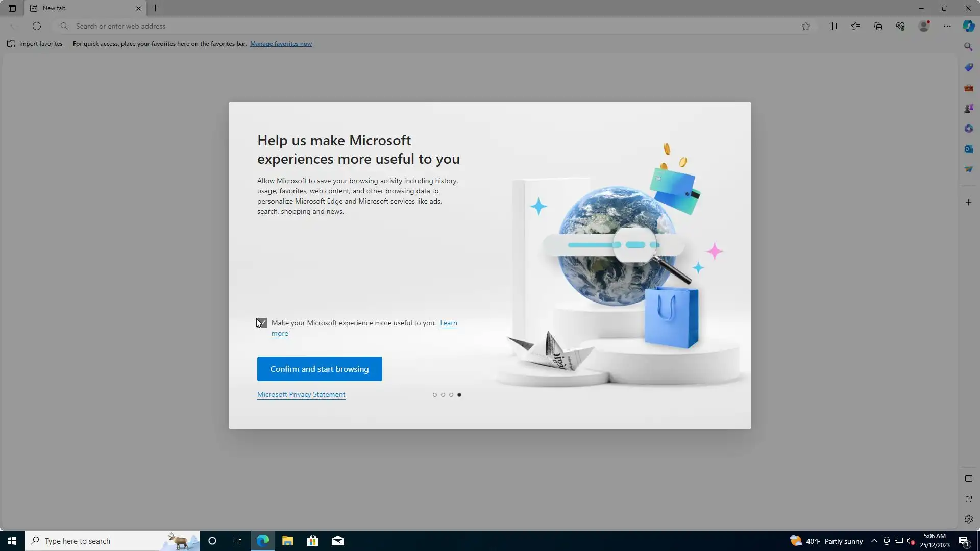980x551 pixels.
Task: Select the first page indicator dot
Action: tap(435, 395)
